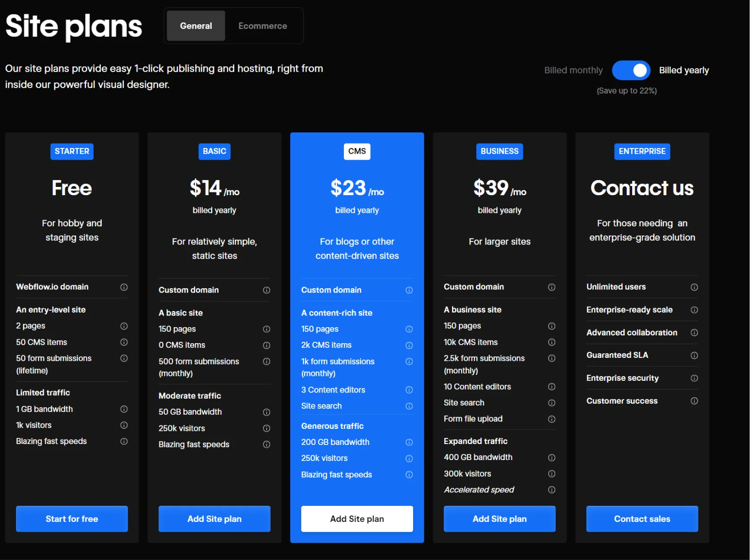The height and width of the screenshot is (560, 750).
Task: Open info for 1 GB bandwidth
Action: 124,409
